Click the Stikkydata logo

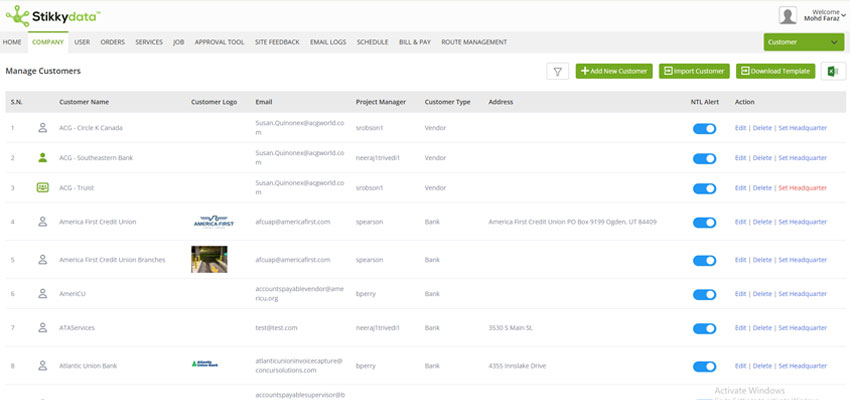53,16
